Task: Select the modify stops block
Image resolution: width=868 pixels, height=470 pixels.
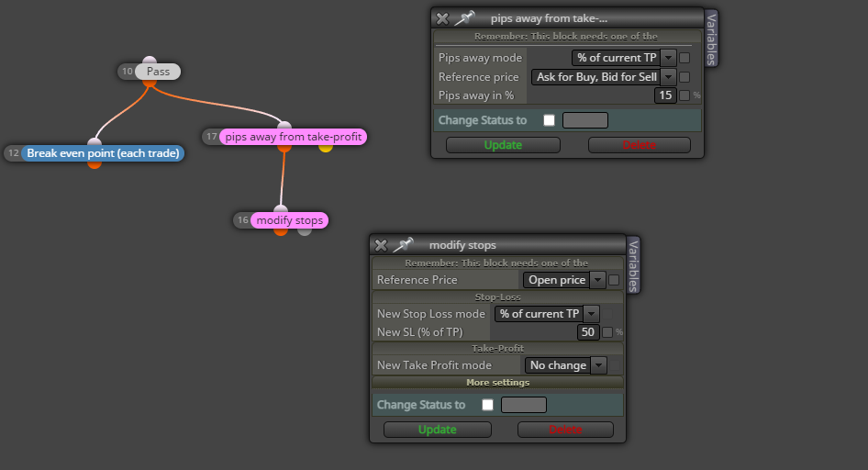Action: pos(290,220)
